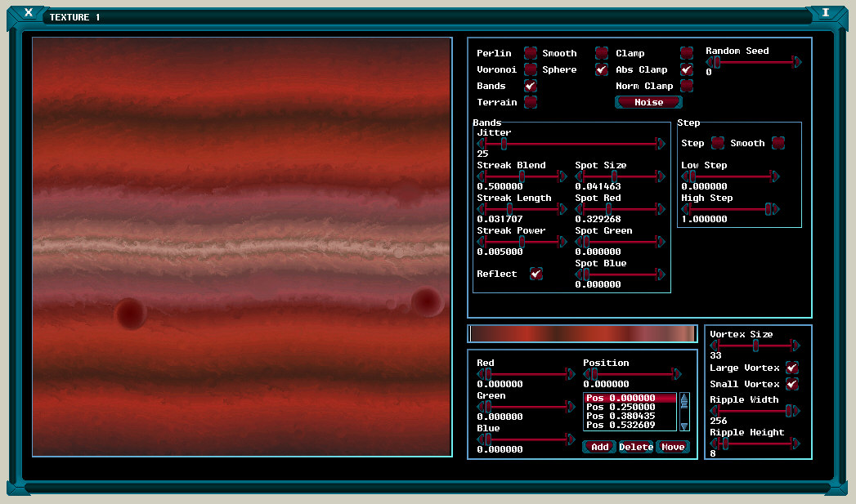
Task: Uncheck the Bands checkbox
Action: tap(530, 86)
